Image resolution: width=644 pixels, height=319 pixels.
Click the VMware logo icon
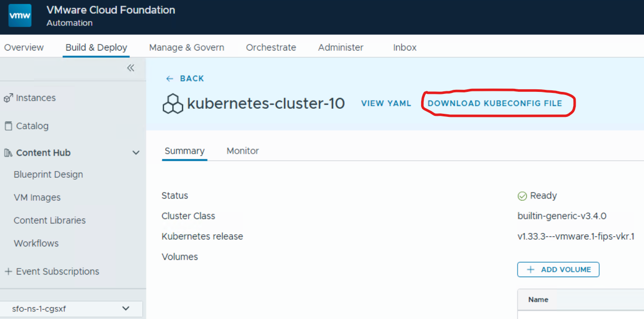click(20, 16)
